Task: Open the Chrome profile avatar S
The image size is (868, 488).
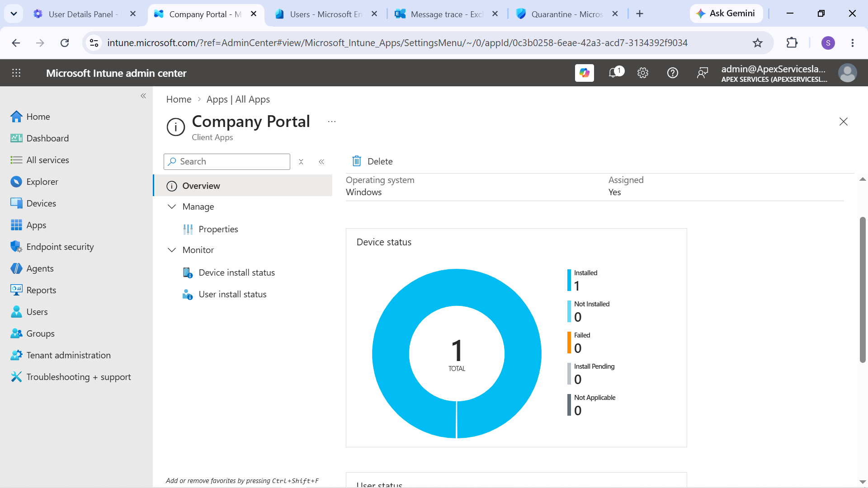Action: 828,43
